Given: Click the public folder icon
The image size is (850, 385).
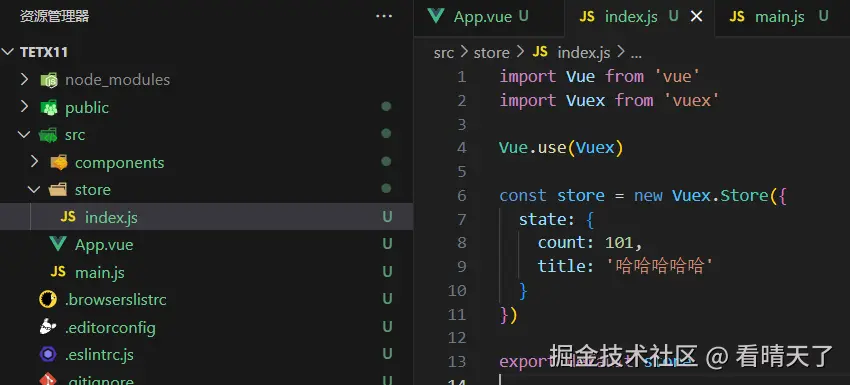Looking at the screenshot, I should point(49,107).
